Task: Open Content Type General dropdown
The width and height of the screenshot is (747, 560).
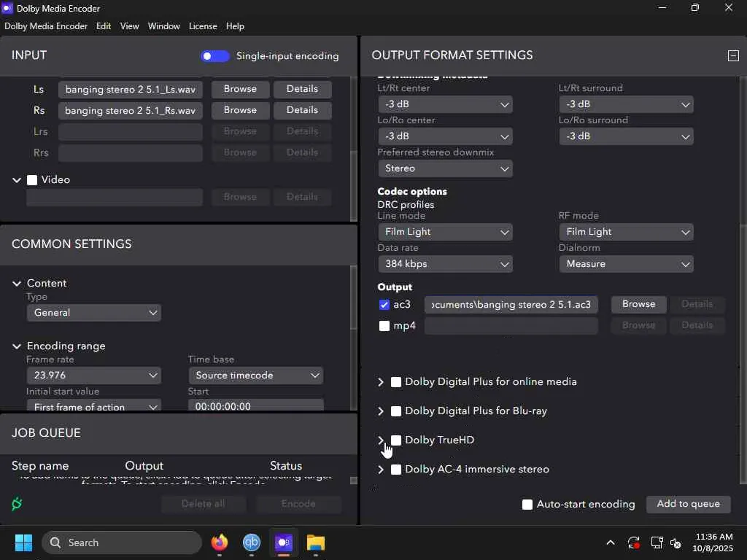Action: (x=94, y=313)
